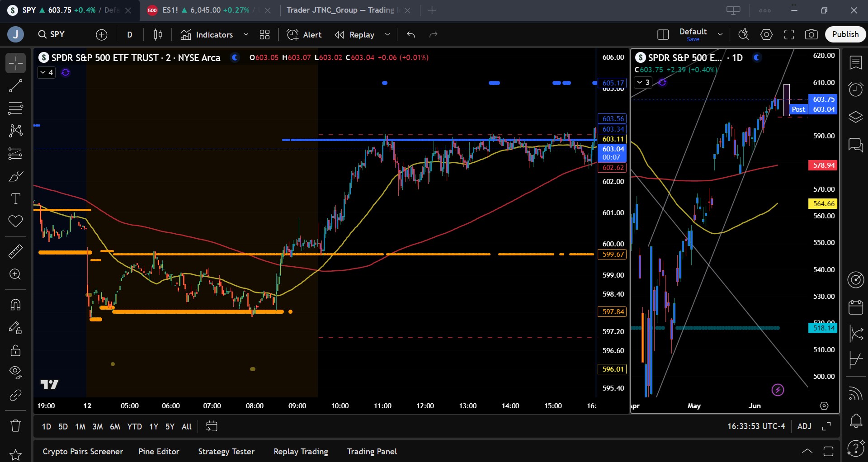Toggle lock all drawing tools
This screenshot has height=462, width=868.
[15, 350]
